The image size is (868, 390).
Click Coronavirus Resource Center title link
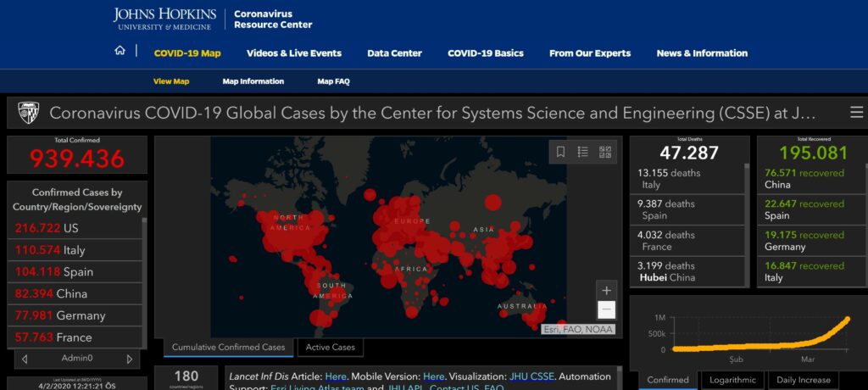coord(273,19)
